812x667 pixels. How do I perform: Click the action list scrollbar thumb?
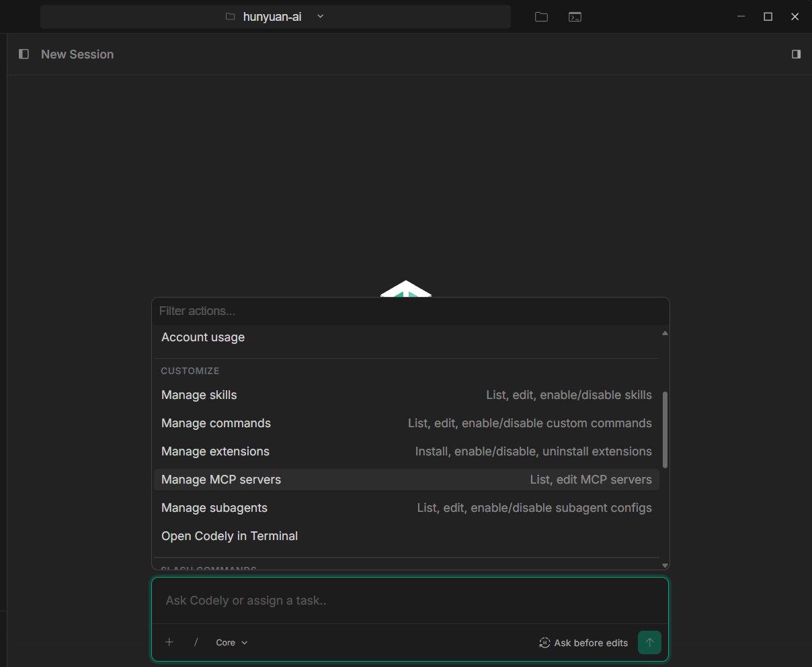point(665,430)
